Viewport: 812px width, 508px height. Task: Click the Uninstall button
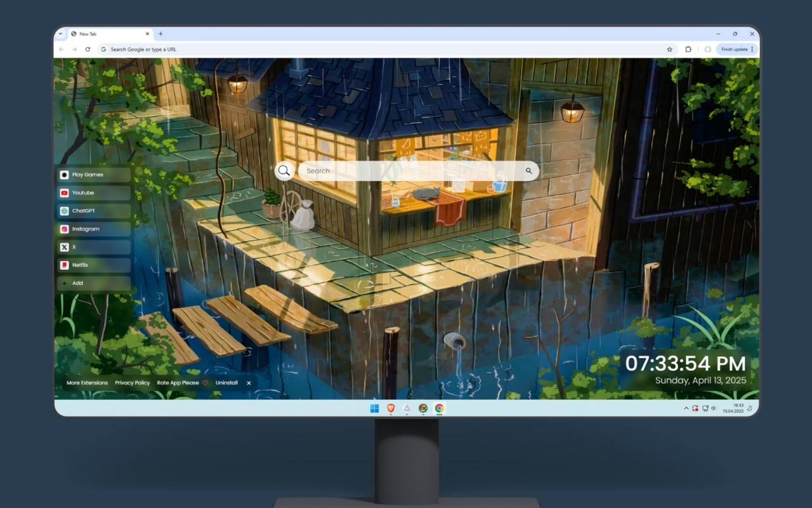click(x=226, y=383)
